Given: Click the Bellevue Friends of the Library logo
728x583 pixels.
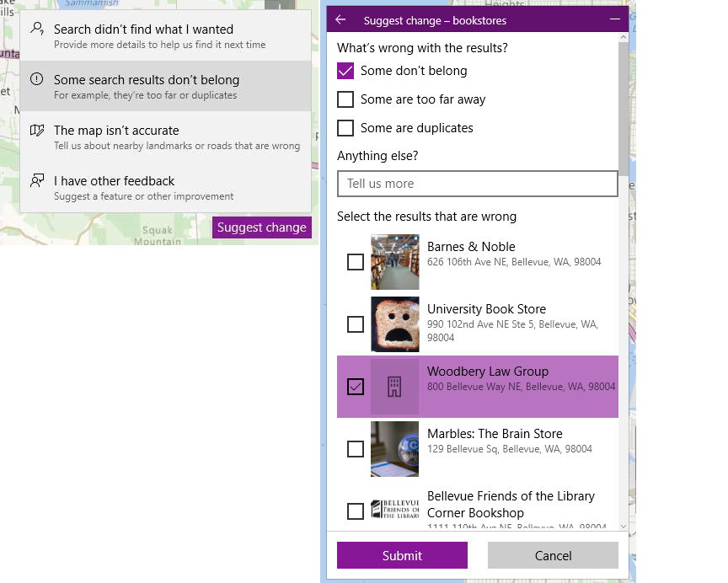Looking at the screenshot, I should (x=394, y=509).
